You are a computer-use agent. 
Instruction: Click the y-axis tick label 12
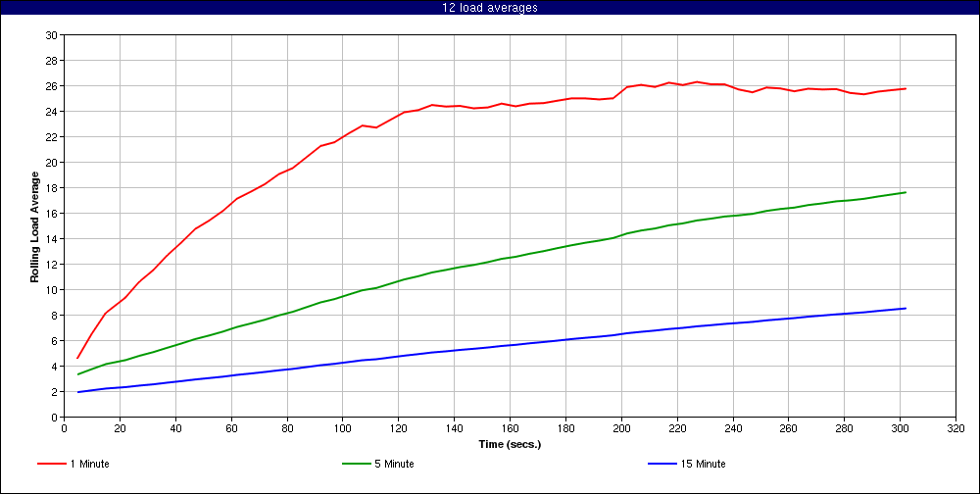tap(52, 265)
